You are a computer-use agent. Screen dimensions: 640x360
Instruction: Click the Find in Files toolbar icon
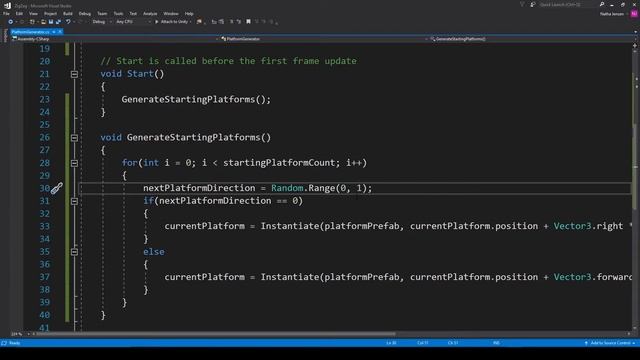coord(199,22)
